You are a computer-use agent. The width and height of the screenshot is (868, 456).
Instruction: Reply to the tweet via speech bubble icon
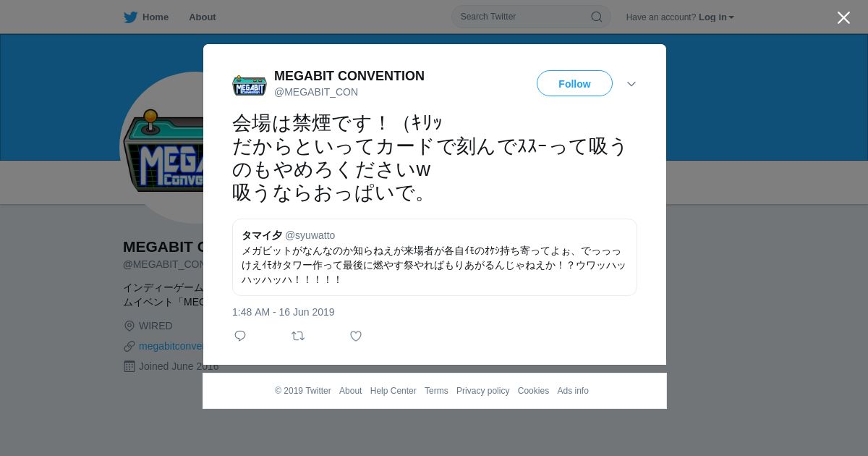pos(240,336)
